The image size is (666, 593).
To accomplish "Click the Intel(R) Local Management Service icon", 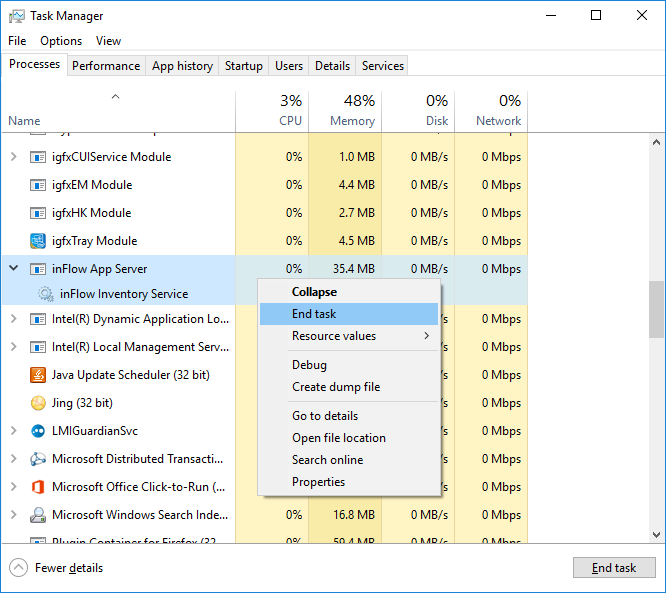I will pyautogui.click(x=38, y=347).
